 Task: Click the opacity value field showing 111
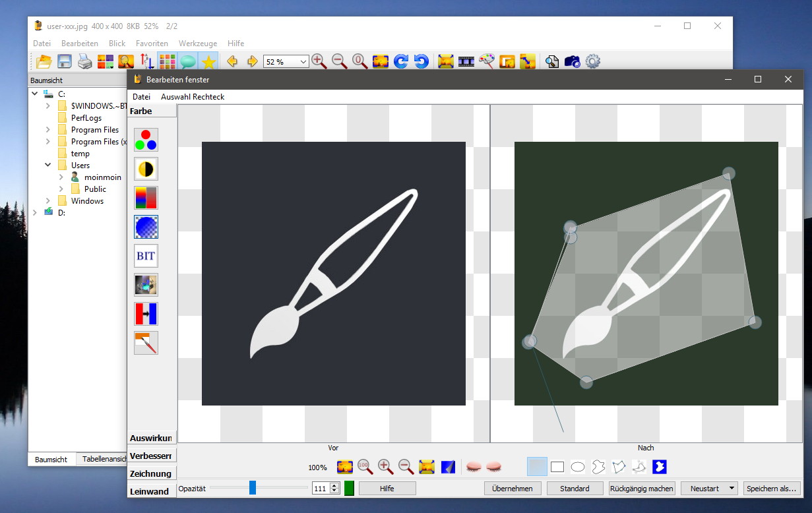[321, 489]
